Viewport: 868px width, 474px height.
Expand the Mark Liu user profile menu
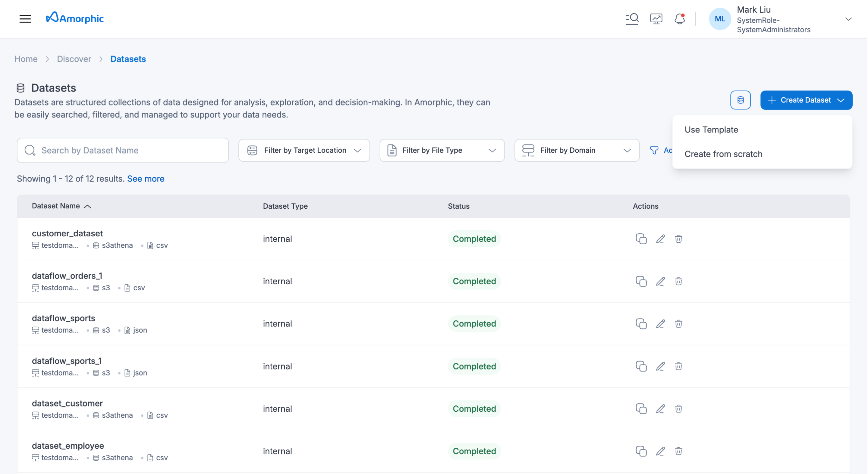click(x=848, y=19)
